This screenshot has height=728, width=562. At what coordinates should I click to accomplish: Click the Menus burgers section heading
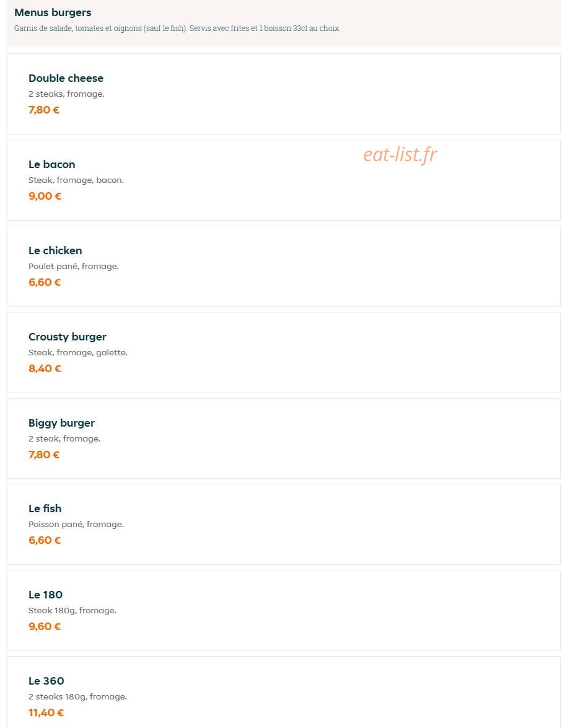[53, 12]
